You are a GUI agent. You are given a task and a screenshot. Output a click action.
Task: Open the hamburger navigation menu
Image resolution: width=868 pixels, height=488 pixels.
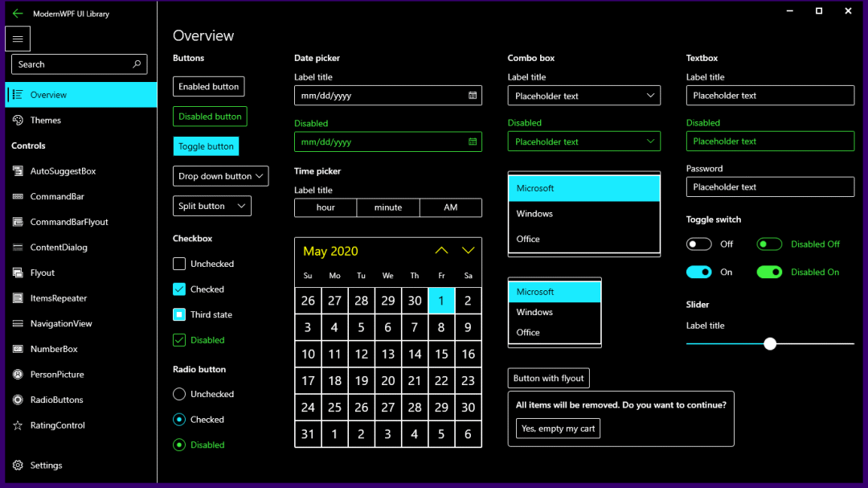[18, 38]
